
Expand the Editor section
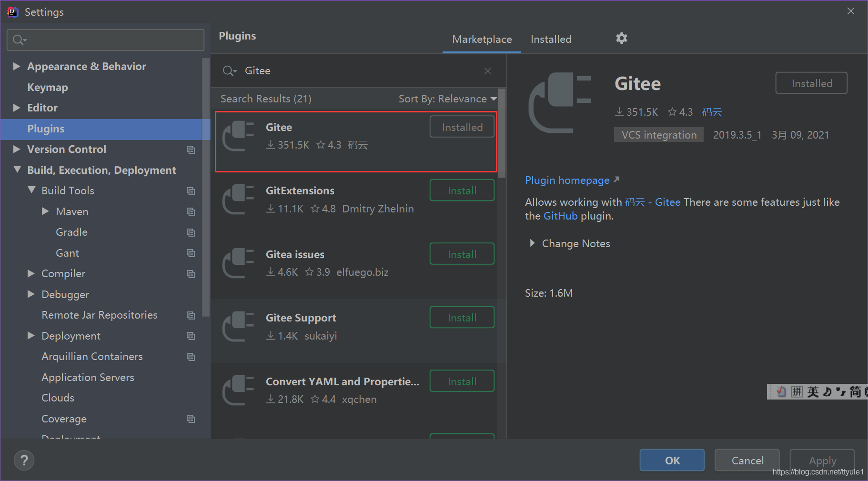17,108
